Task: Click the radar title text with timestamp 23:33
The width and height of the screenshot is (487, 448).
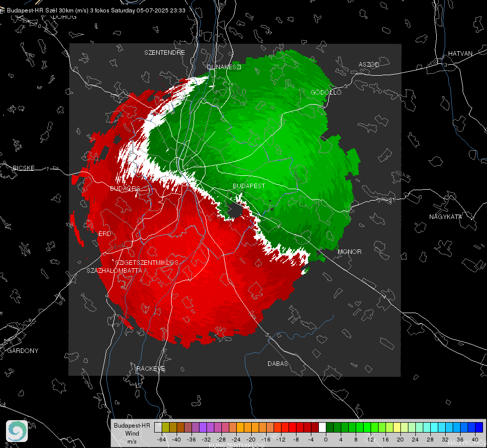Action: [x=96, y=10]
